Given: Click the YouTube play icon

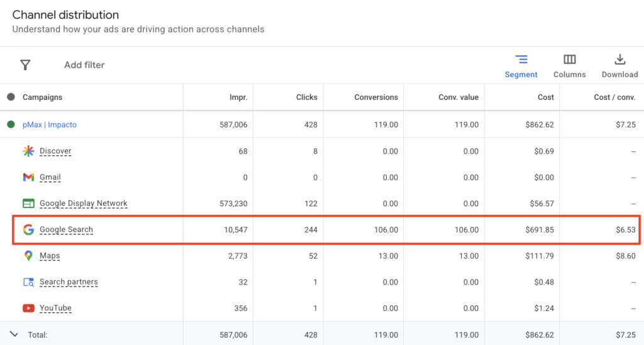Looking at the screenshot, I should pyautogui.click(x=28, y=308).
